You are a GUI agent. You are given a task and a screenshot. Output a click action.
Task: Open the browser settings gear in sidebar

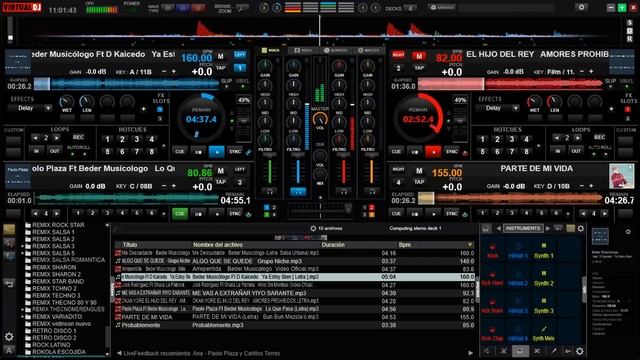(9, 337)
